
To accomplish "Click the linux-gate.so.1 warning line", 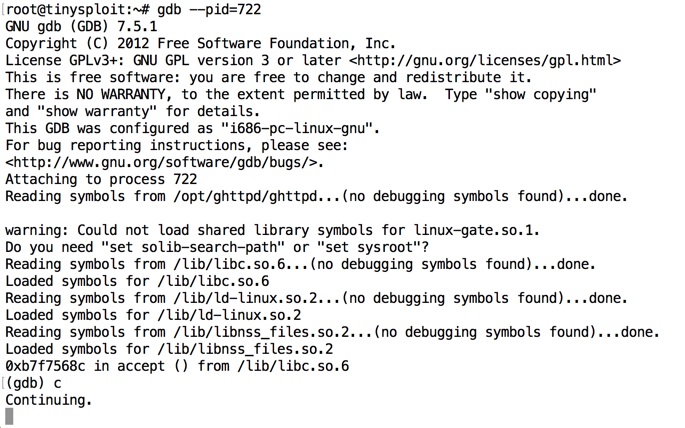I will (272, 231).
